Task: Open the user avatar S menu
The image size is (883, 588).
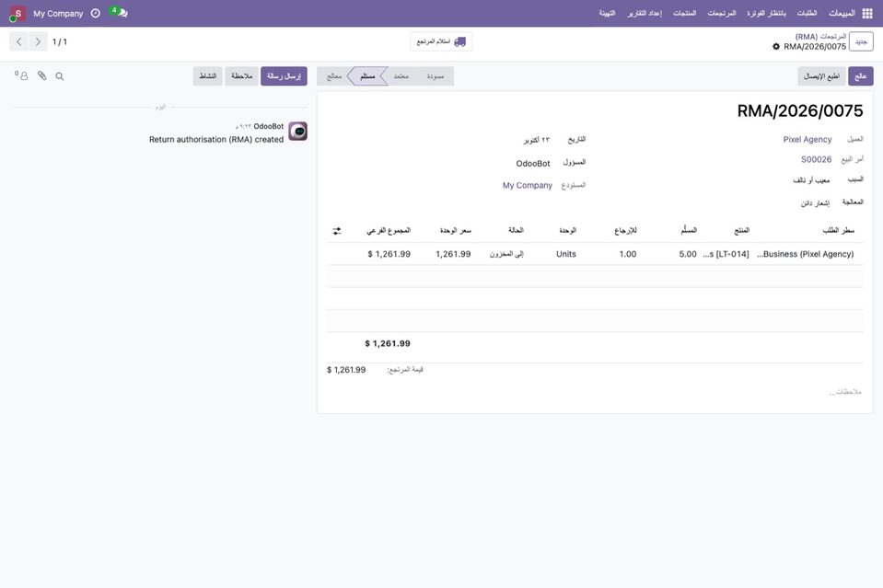Action: [17, 14]
